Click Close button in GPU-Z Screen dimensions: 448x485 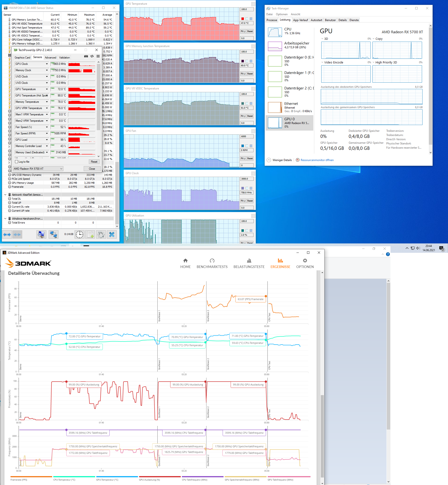point(92,169)
